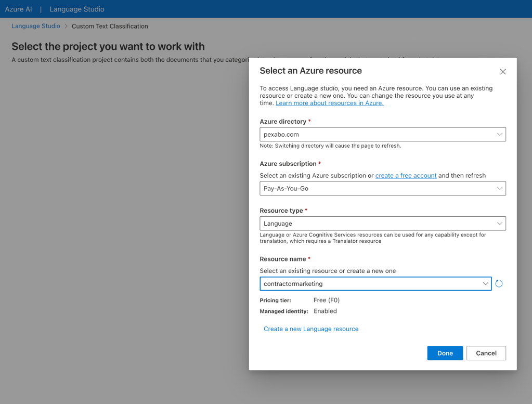532x404 pixels.
Task: Refresh the resource name list
Action: pos(499,283)
